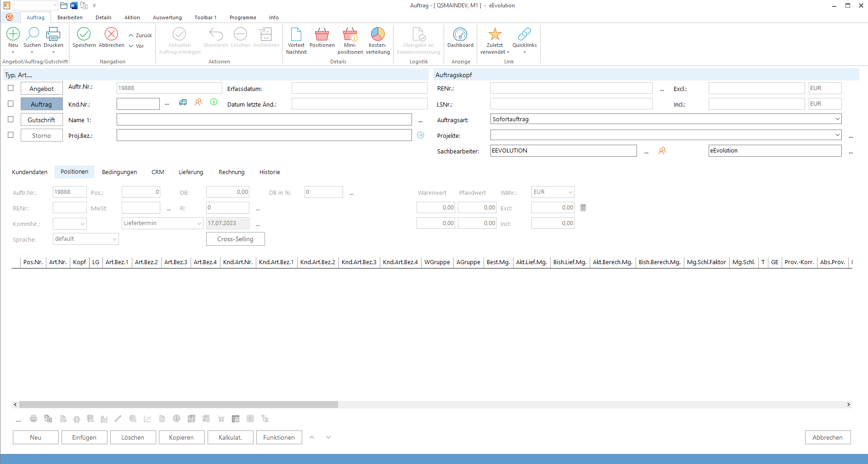Expand Quick Access Toolbar customize arrow
The image size is (868, 464).
[x=94, y=6]
